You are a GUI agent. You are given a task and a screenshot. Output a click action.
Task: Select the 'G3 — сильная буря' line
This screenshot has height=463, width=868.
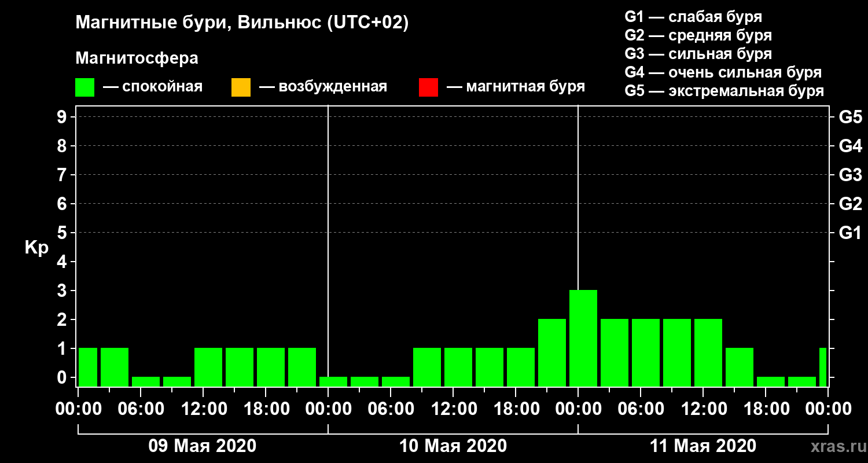click(698, 54)
